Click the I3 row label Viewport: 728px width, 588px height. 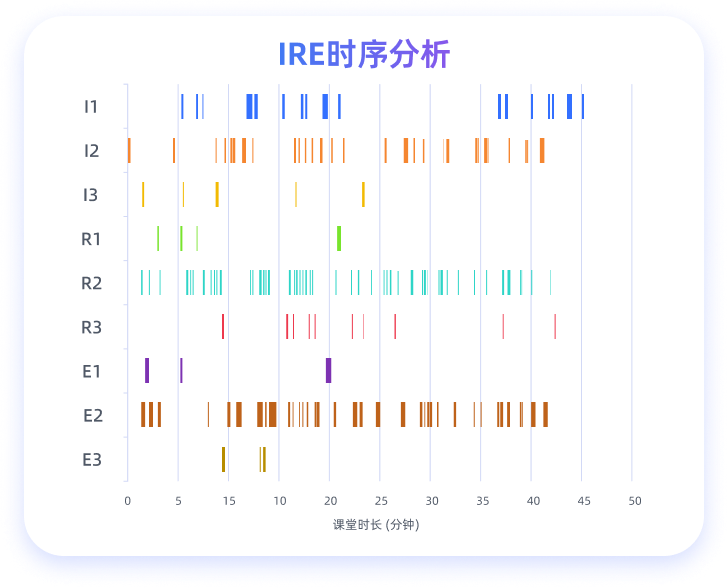(91, 195)
